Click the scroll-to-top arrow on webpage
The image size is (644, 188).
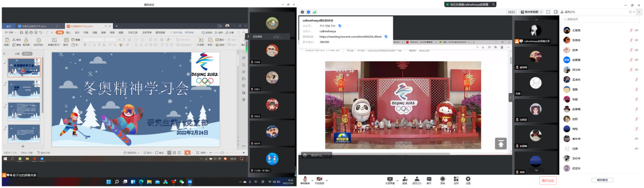tap(501, 144)
